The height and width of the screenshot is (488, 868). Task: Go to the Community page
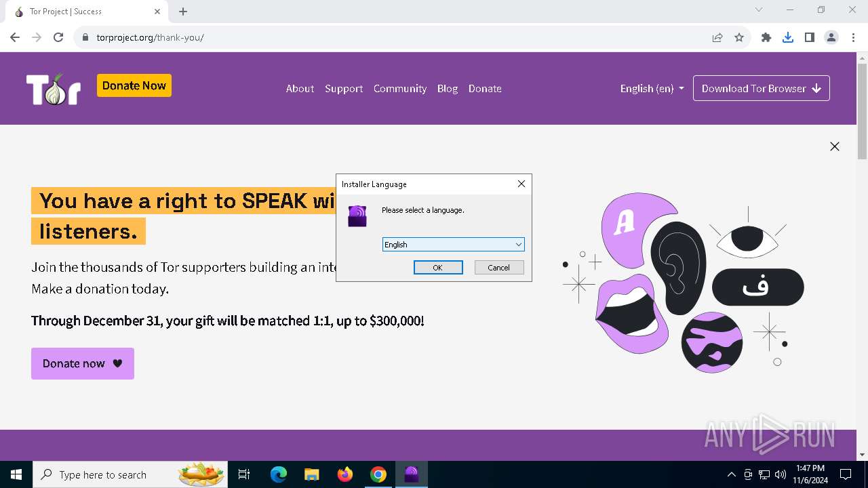[x=400, y=89]
